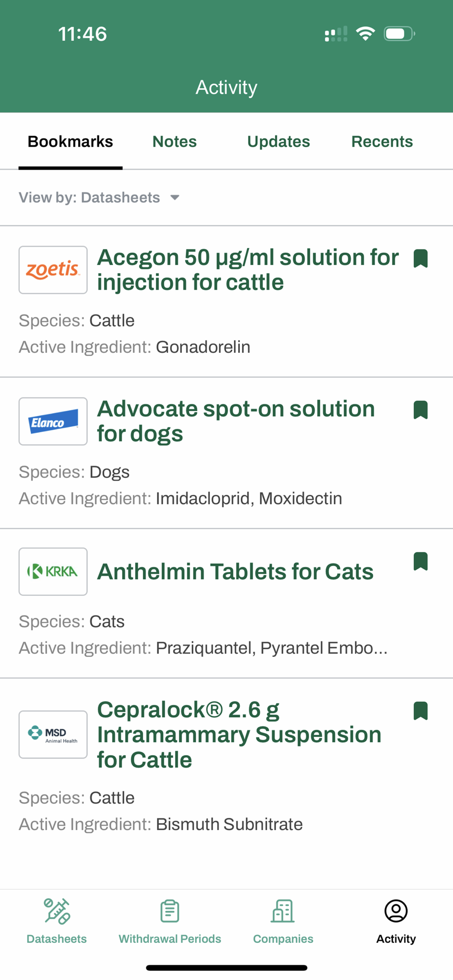
Task: Tap the Elanco company logo
Action: 53,421
